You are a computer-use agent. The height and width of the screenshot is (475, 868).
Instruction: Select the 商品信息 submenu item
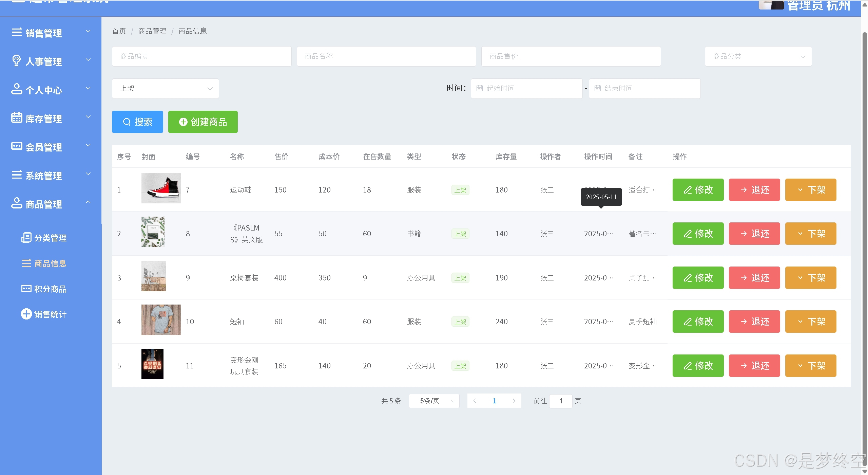50,263
